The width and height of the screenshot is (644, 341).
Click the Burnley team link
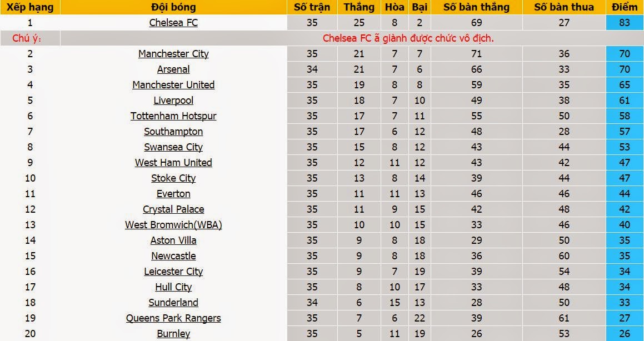(x=173, y=334)
